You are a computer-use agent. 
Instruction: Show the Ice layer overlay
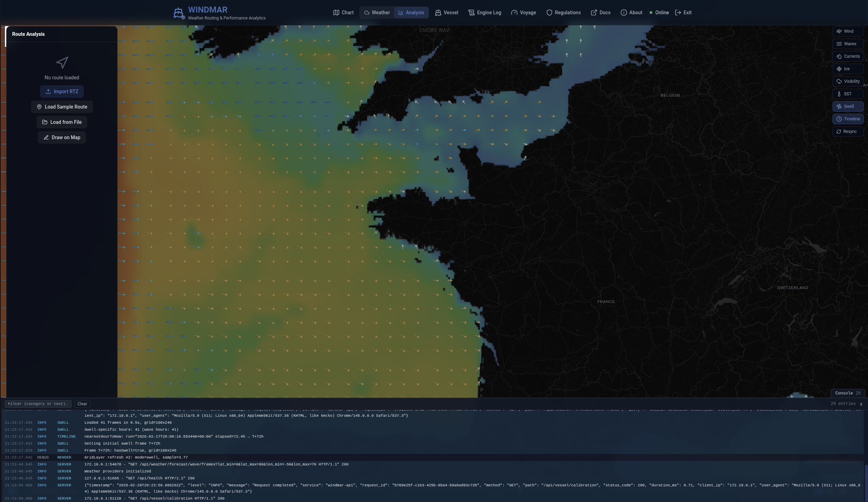[848, 69]
